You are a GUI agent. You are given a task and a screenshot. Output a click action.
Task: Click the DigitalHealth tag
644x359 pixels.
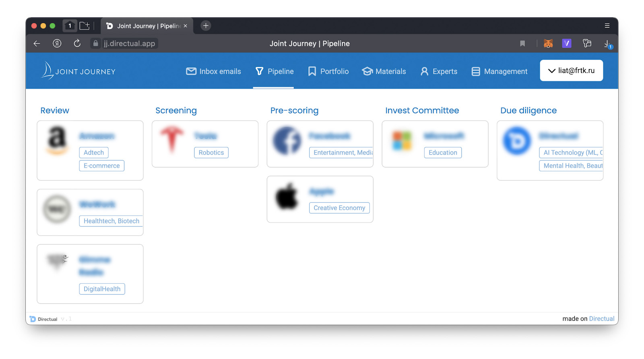pyautogui.click(x=102, y=289)
